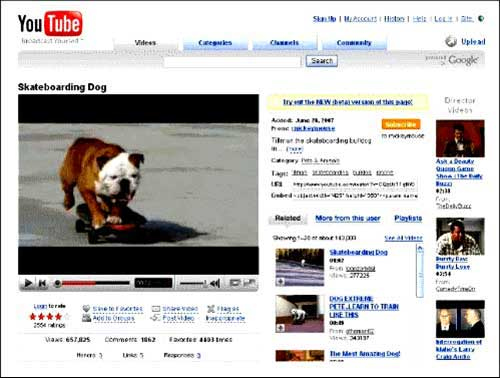Open the Channels tab
This screenshot has height=378, width=500.
click(x=284, y=43)
